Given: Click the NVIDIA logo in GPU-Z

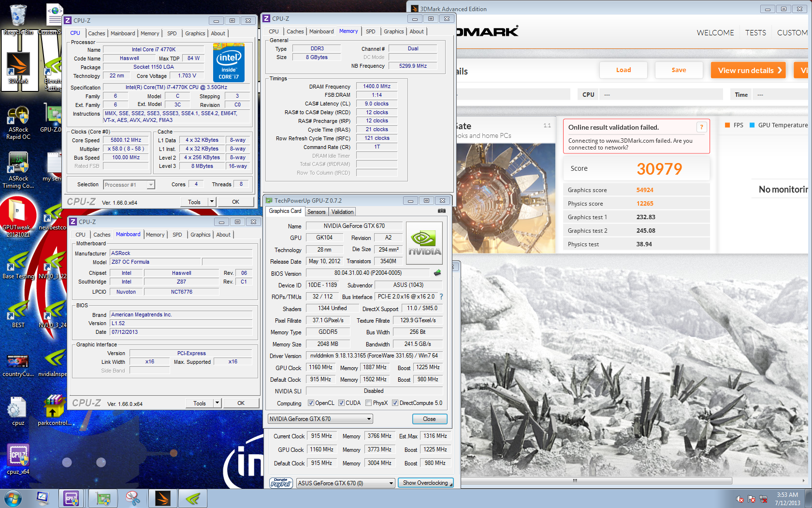Looking at the screenshot, I should tap(424, 243).
